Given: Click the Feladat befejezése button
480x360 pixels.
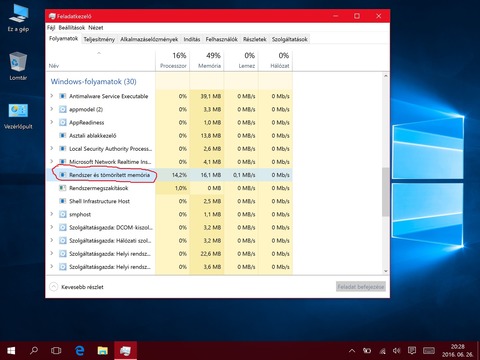Looking at the screenshot, I should [361, 287].
